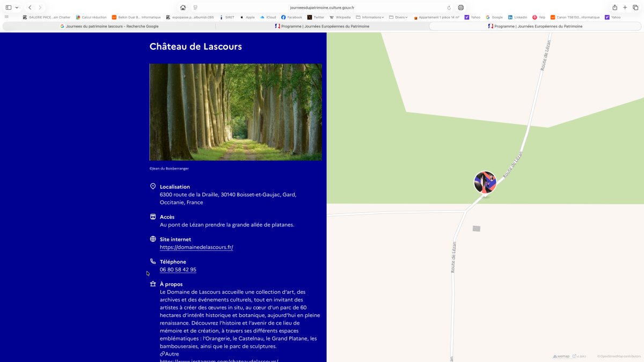Expand the Divers bookmarks folder
Viewport: 644px width, 362px height.
click(x=398, y=17)
